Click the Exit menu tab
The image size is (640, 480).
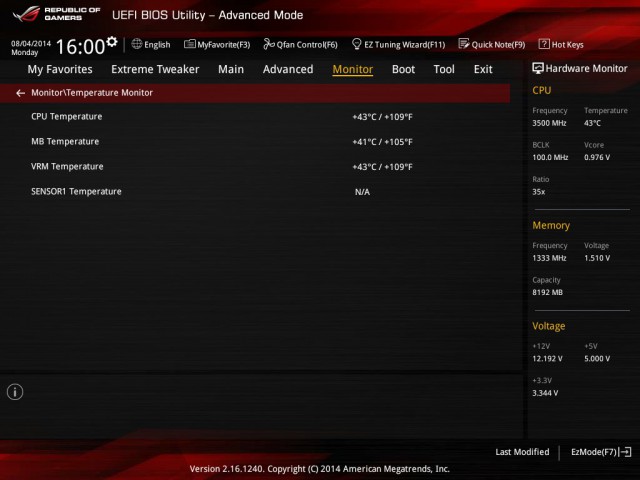point(483,69)
